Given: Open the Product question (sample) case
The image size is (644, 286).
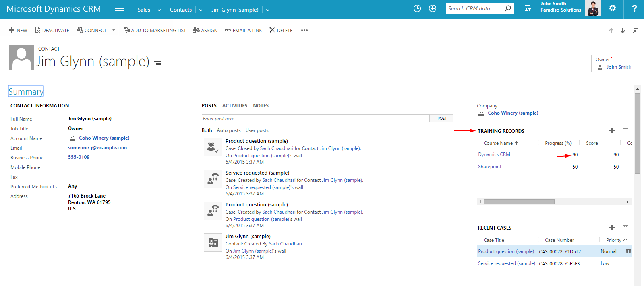Looking at the screenshot, I should point(506,251).
